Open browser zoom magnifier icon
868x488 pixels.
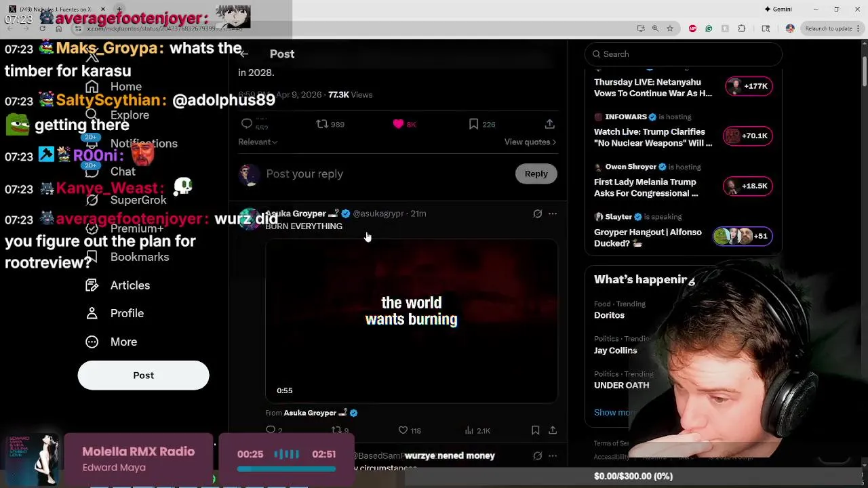pos(655,28)
